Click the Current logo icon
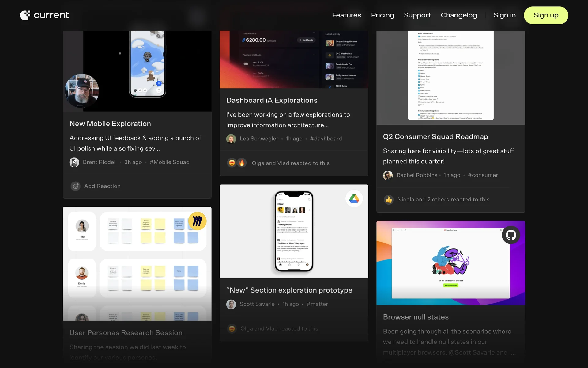The width and height of the screenshot is (588, 368). click(25, 15)
